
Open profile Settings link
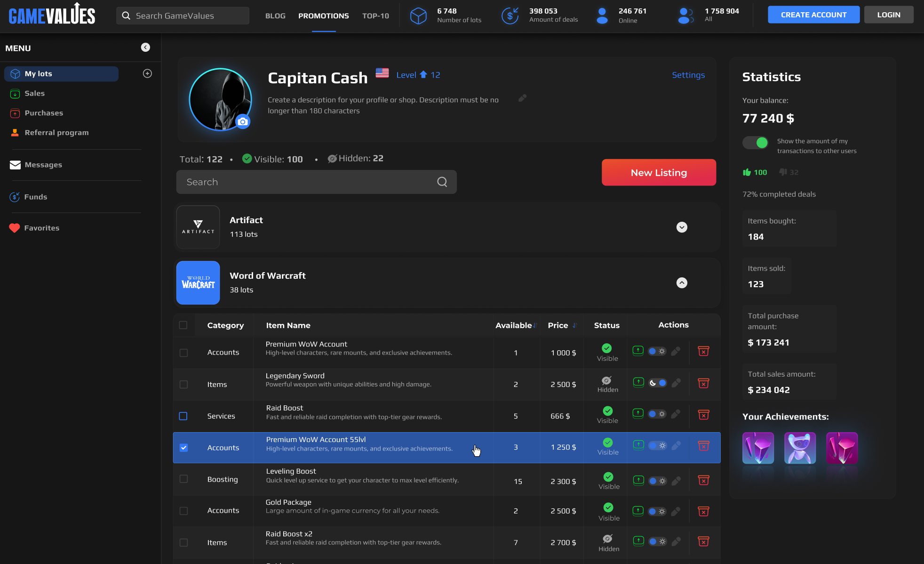coord(688,75)
